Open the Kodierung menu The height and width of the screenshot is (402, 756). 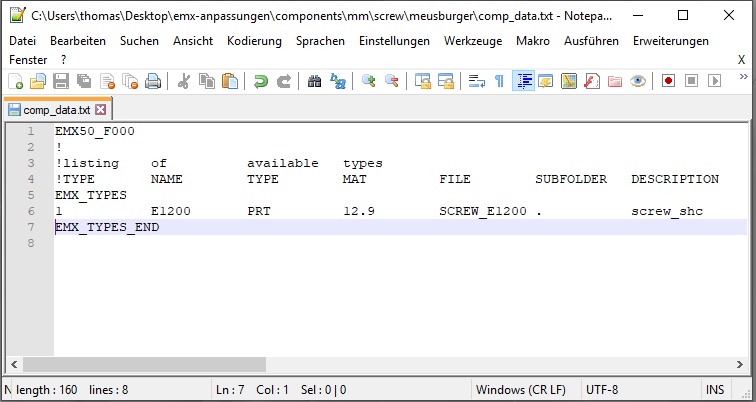tap(254, 41)
